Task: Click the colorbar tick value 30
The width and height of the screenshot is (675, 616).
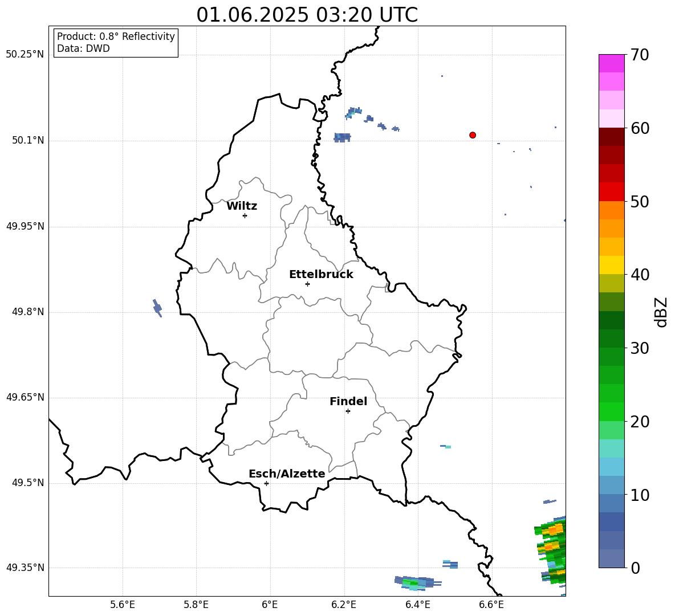Action: coord(640,348)
